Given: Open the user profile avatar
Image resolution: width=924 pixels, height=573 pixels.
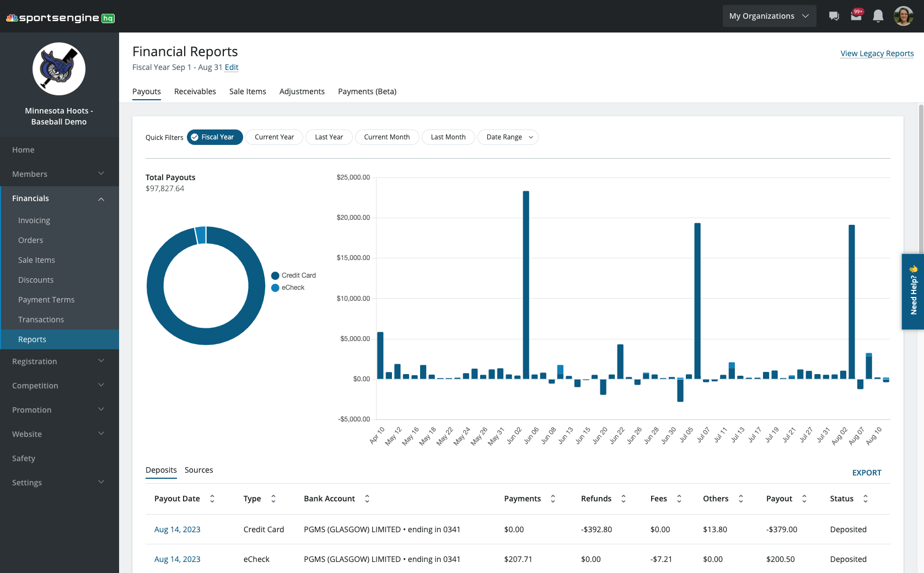Looking at the screenshot, I should coord(904,15).
